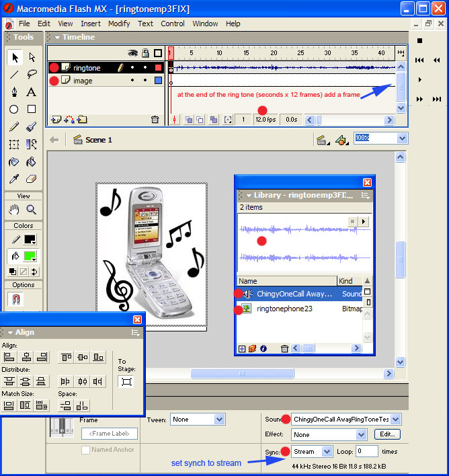Select the Zoom magnifier tool
Viewport: 449px width, 476px height.
[x=31, y=210]
